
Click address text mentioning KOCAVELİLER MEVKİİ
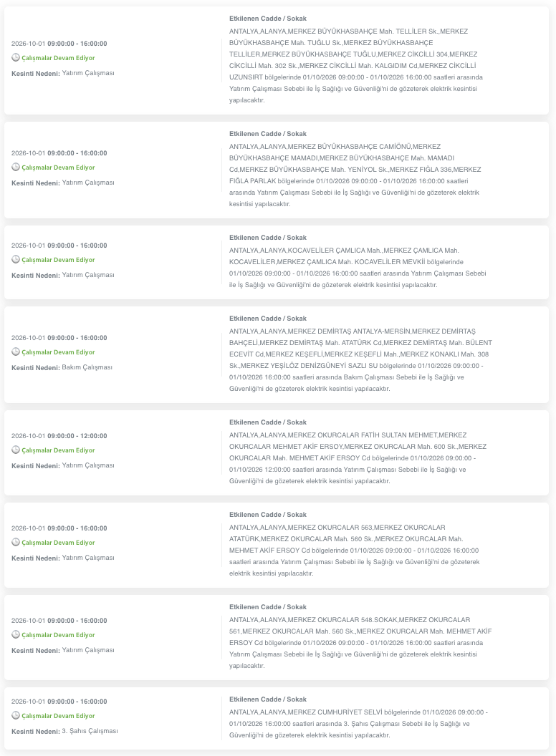358,268
